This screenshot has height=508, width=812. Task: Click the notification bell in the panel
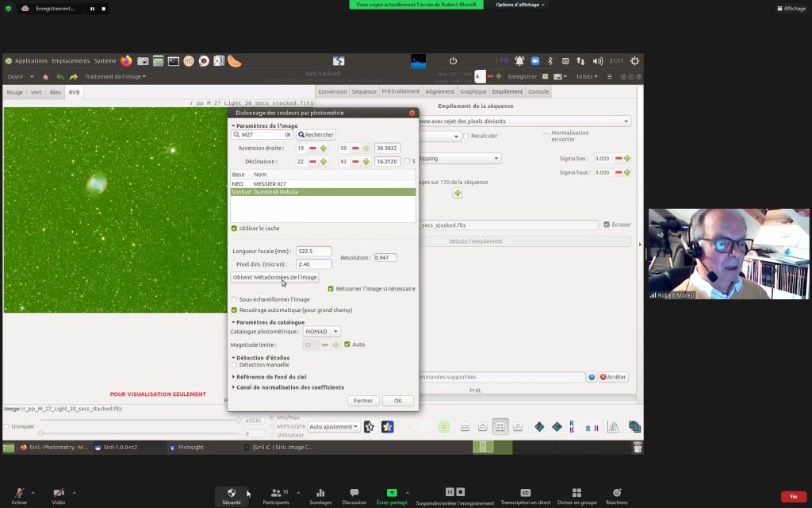[x=519, y=60]
